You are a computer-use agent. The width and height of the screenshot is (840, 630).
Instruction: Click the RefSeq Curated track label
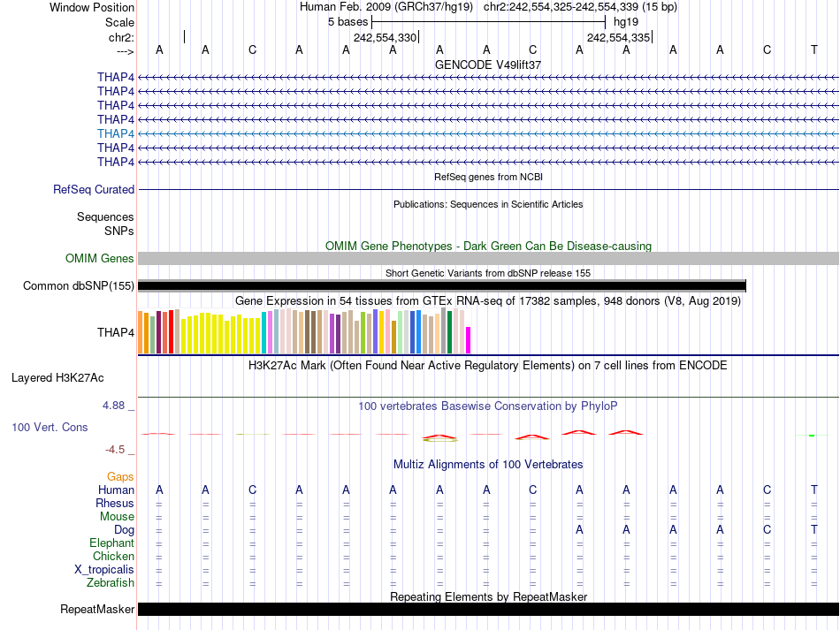pos(94,189)
